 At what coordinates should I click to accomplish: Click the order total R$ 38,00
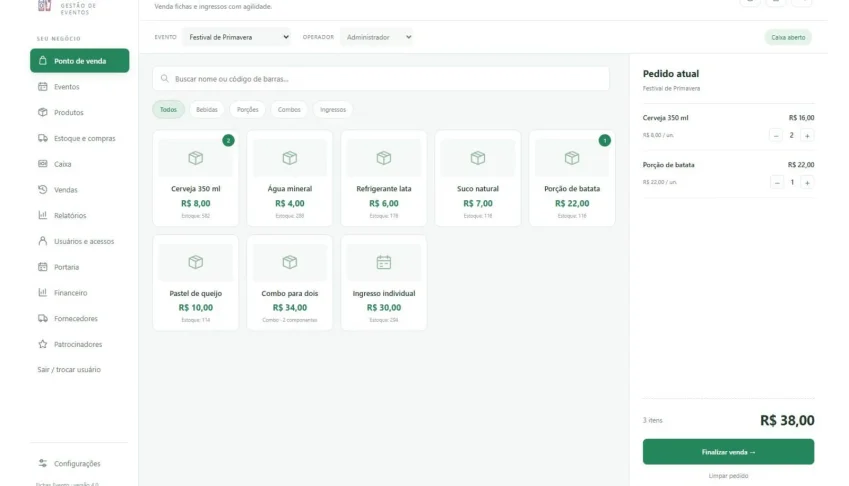[x=787, y=420]
